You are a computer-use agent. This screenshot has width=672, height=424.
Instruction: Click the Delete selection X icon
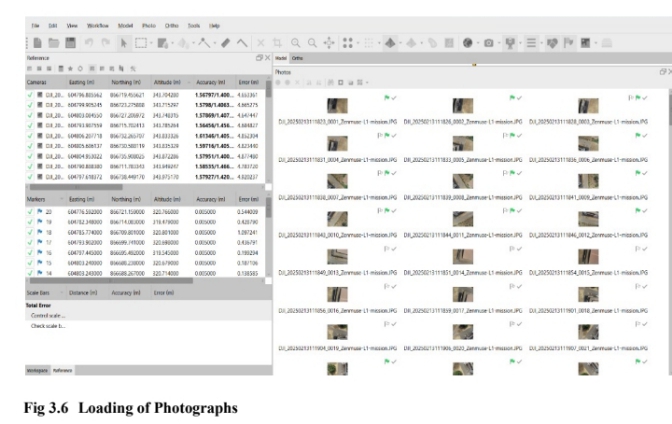click(262, 44)
